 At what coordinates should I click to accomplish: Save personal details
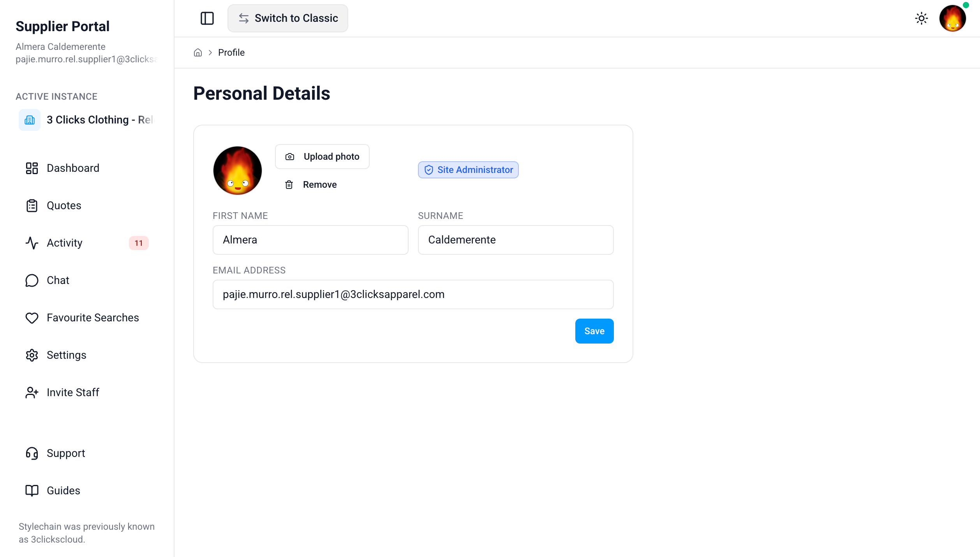(594, 331)
